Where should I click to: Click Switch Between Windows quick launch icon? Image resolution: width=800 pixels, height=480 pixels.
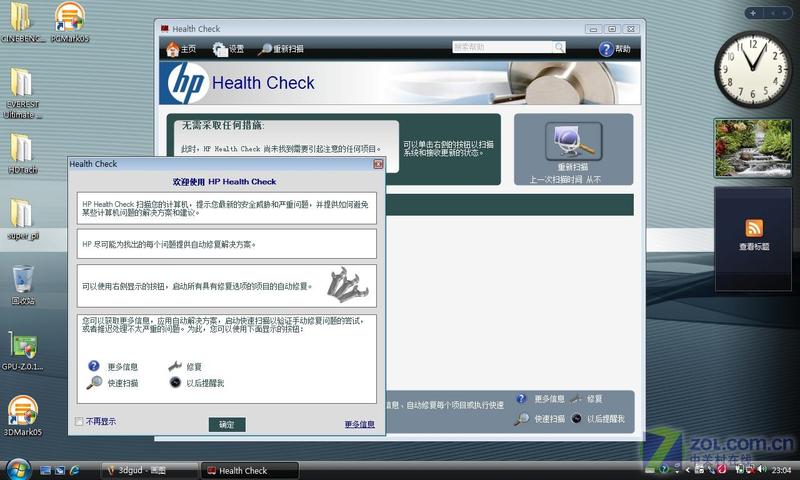(x=60, y=470)
